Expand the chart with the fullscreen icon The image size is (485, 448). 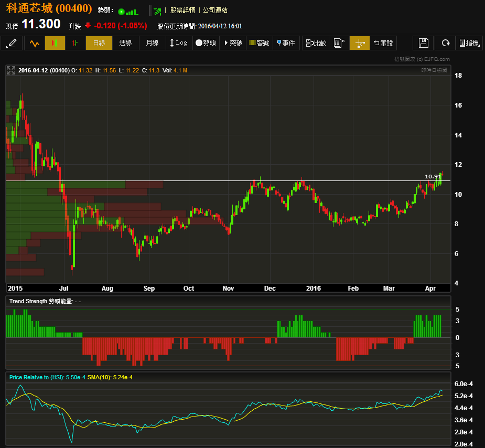(x=11, y=70)
